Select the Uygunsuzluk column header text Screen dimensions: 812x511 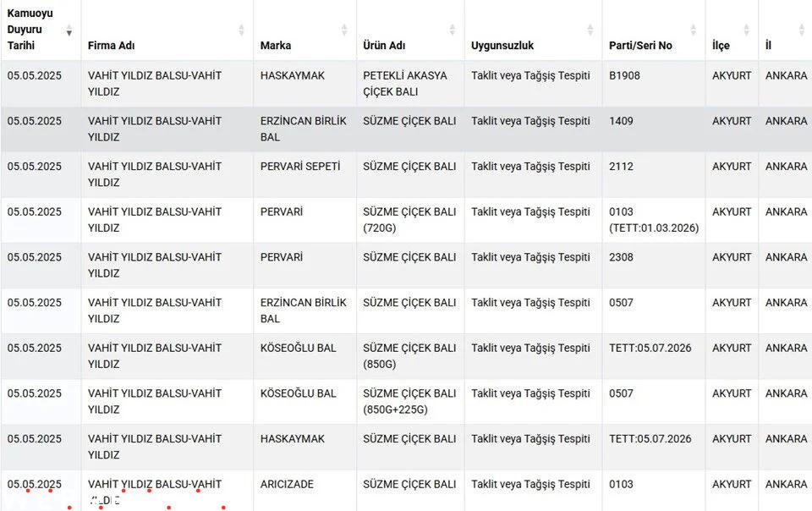(x=502, y=46)
